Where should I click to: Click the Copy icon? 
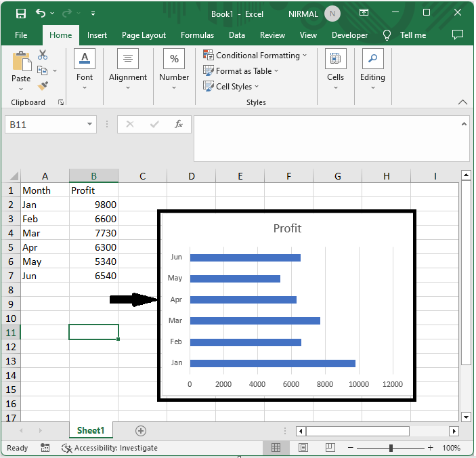point(42,70)
